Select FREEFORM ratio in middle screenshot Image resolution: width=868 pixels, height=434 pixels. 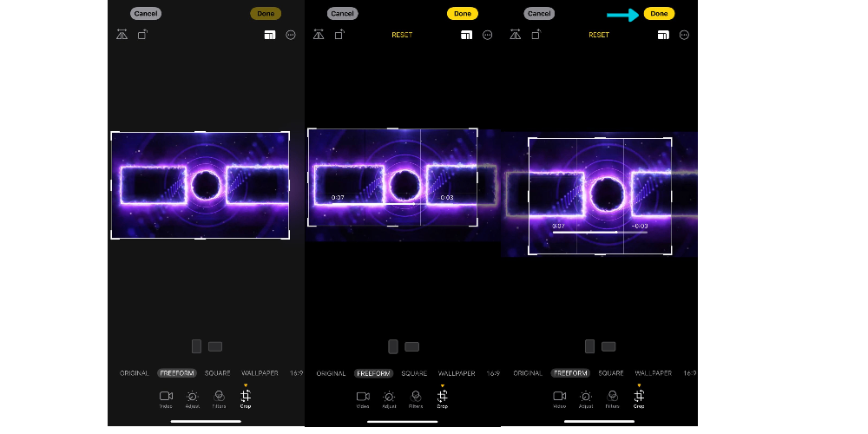373,373
